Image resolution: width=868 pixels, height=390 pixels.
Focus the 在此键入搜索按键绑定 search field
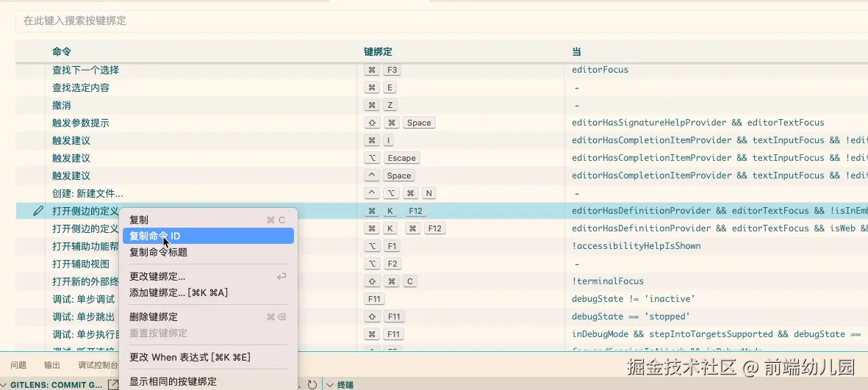442,21
